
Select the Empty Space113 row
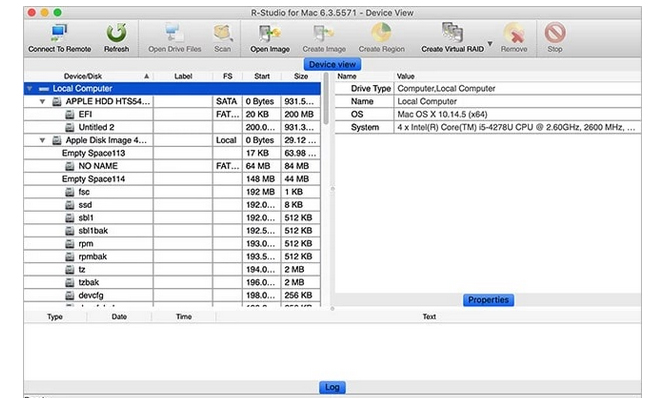pyautogui.click(x=172, y=153)
